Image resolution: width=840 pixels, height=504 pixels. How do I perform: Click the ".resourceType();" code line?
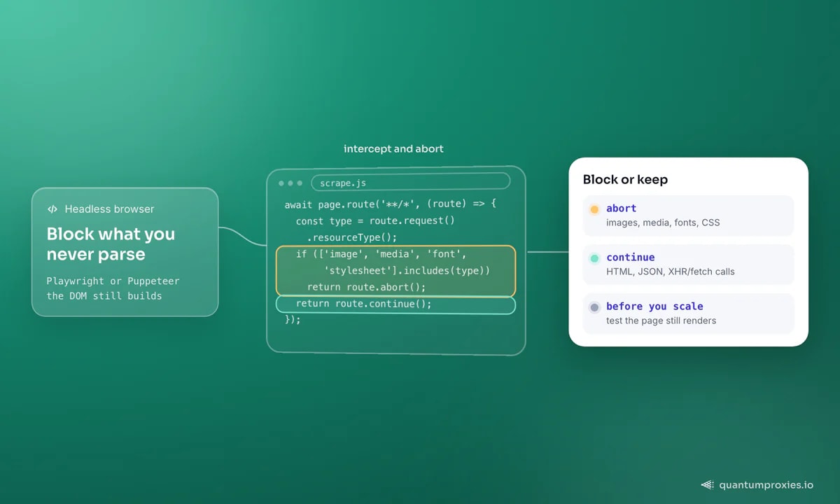(x=352, y=237)
